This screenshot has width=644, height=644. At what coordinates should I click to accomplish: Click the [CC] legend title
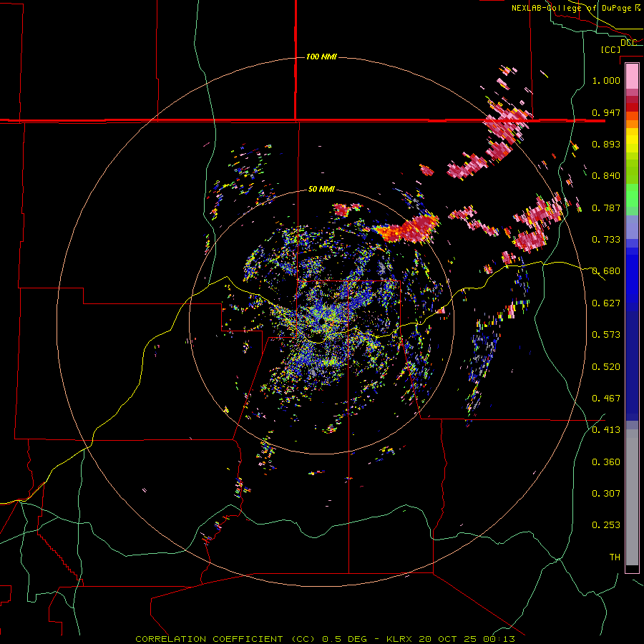click(610, 49)
